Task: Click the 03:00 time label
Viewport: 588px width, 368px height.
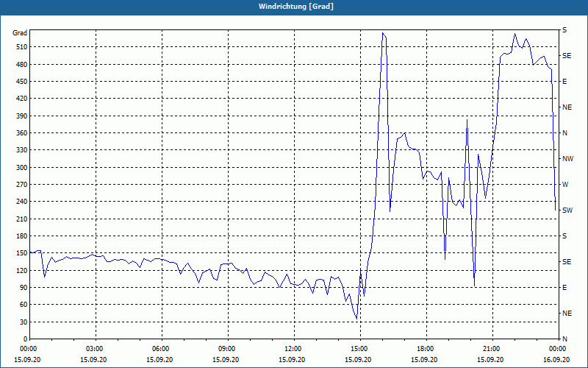Action: point(96,349)
